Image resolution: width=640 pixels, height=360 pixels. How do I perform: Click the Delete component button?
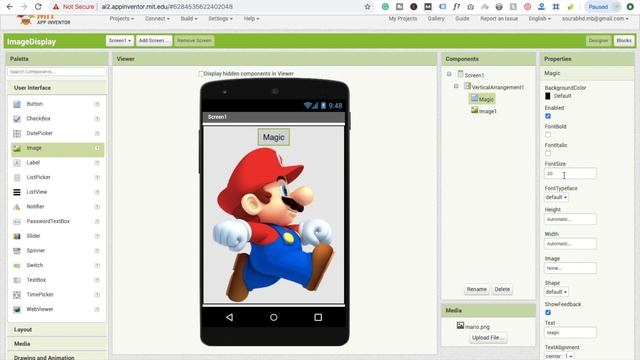502,289
